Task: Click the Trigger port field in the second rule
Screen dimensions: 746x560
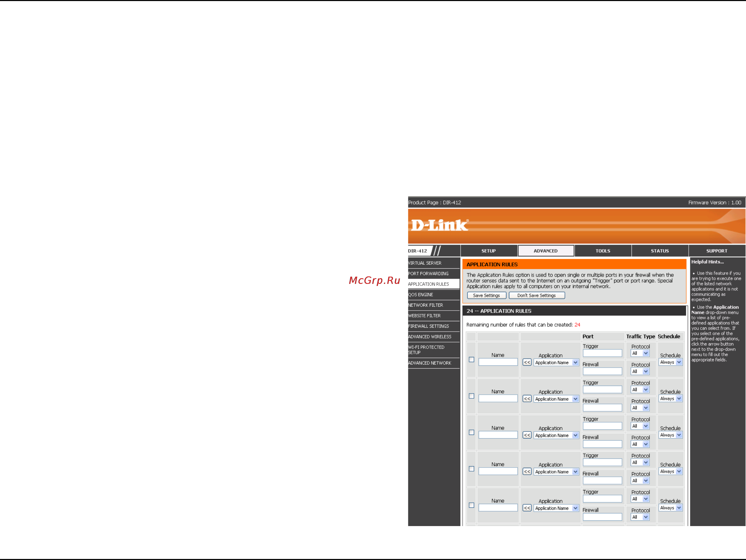Action: pos(602,389)
